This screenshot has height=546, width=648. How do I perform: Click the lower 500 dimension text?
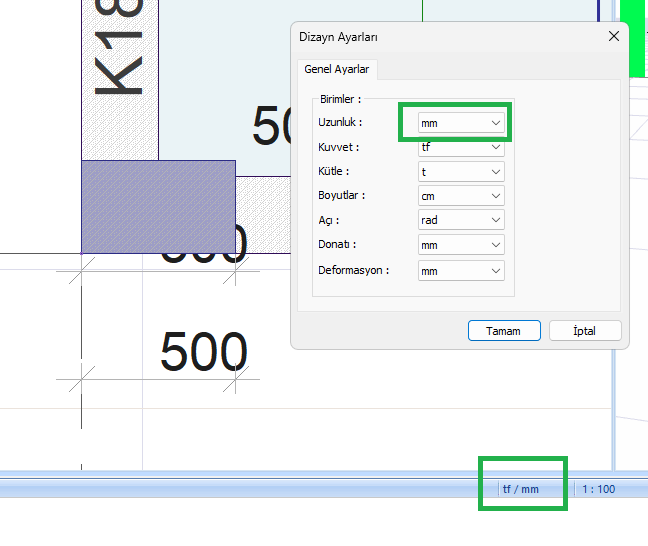point(204,352)
